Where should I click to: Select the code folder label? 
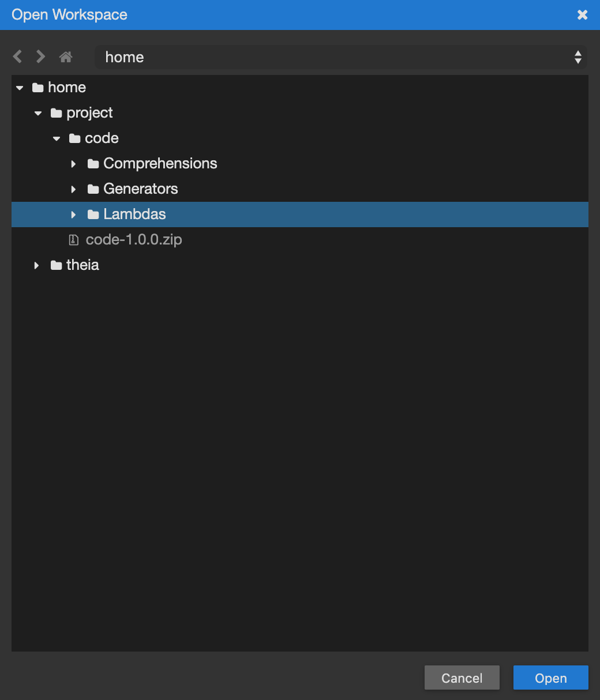102,138
